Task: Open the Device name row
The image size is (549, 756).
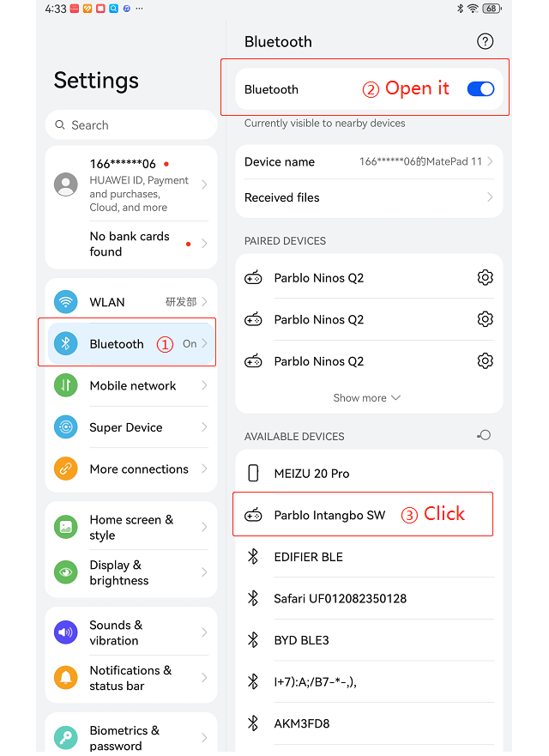Action: 369,161
